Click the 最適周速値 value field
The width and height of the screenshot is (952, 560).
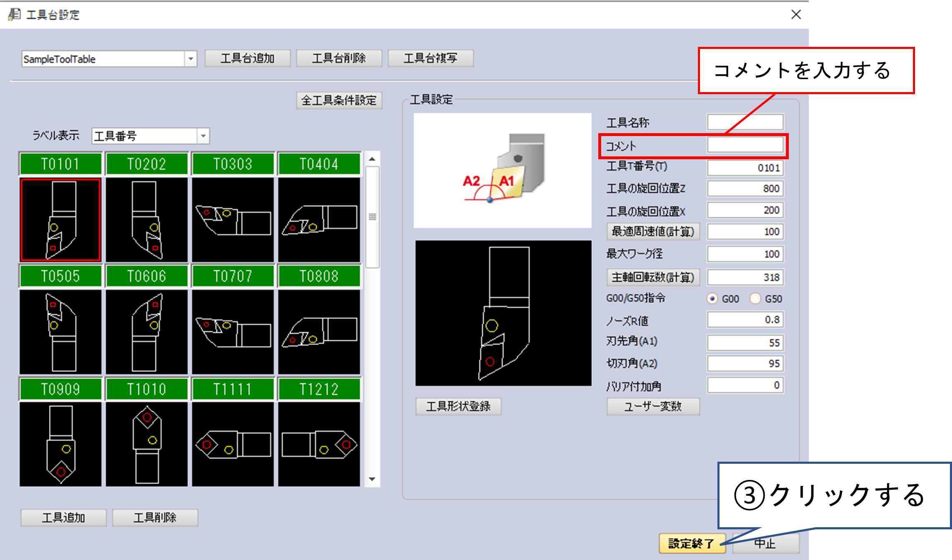tap(745, 231)
